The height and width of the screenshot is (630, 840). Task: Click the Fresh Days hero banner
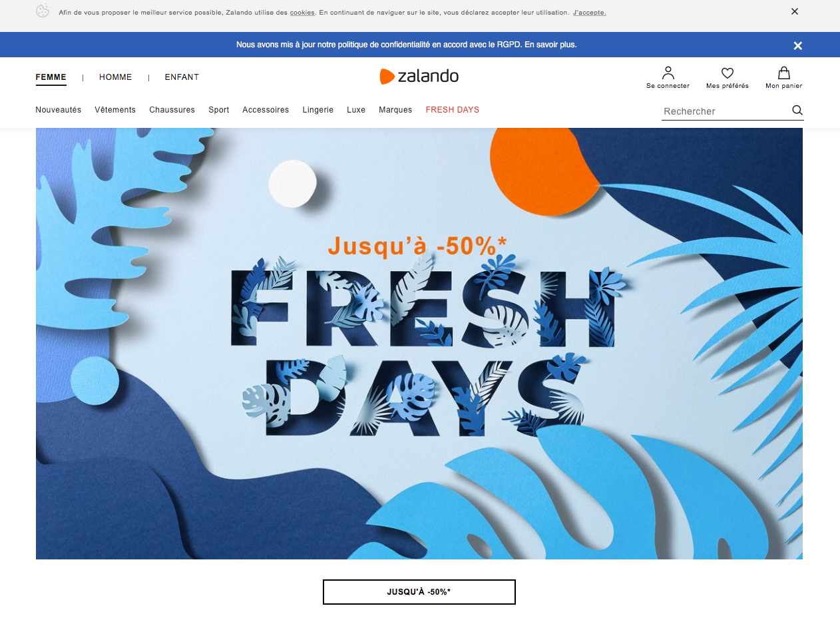pyautogui.click(x=419, y=344)
